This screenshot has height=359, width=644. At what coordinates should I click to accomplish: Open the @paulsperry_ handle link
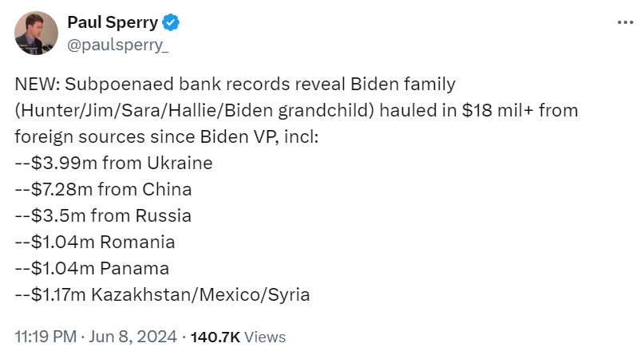pyautogui.click(x=117, y=45)
